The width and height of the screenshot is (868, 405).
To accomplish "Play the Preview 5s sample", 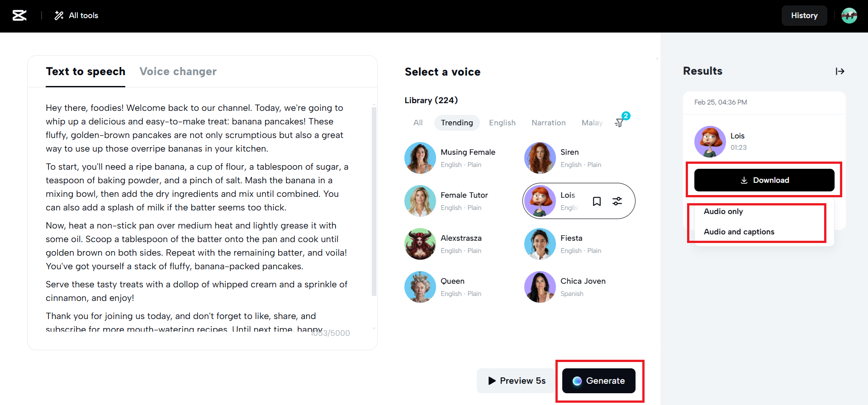I will point(517,381).
